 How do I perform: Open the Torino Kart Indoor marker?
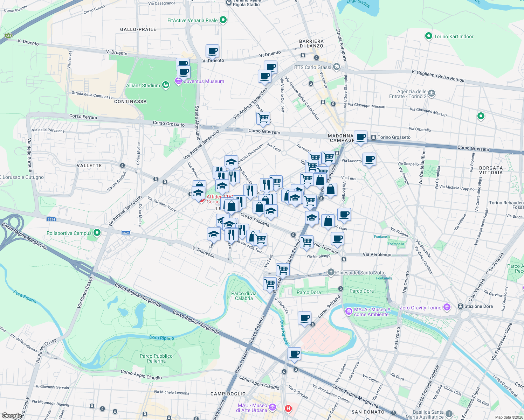pyautogui.click(x=428, y=36)
